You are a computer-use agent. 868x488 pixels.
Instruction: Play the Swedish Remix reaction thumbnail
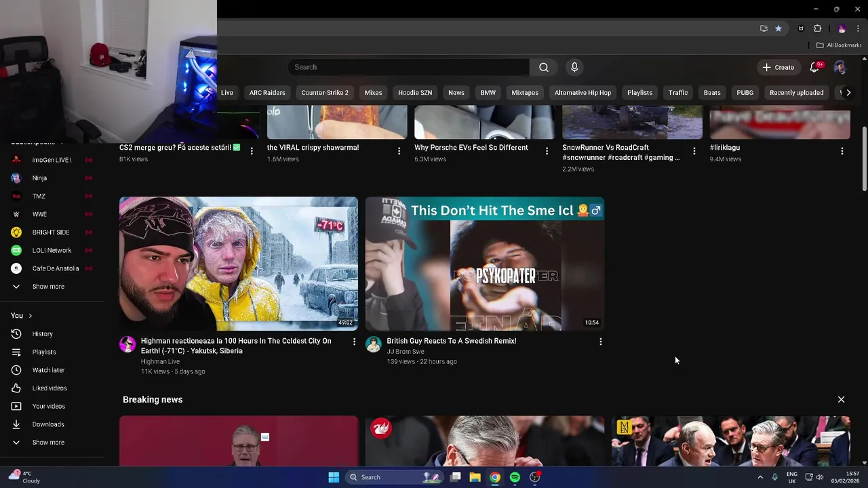click(485, 264)
